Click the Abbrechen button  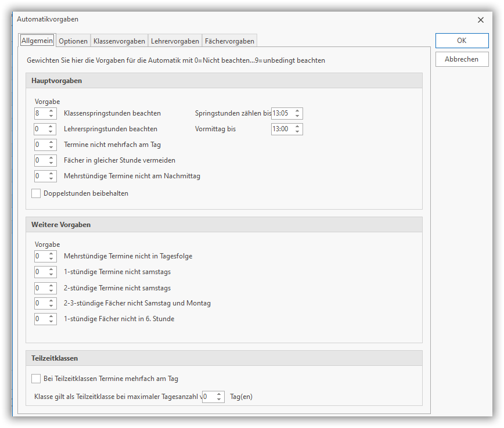tap(462, 59)
